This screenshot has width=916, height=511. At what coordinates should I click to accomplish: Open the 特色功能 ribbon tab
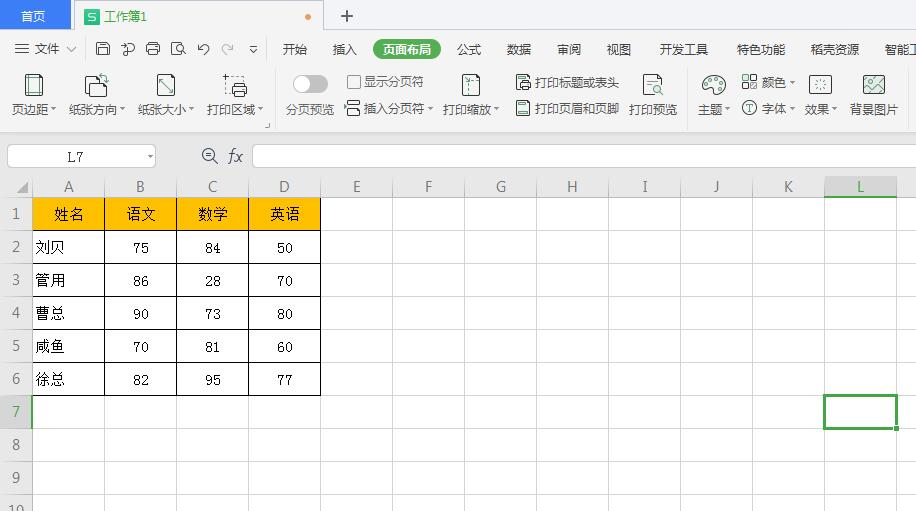coord(761,50)
